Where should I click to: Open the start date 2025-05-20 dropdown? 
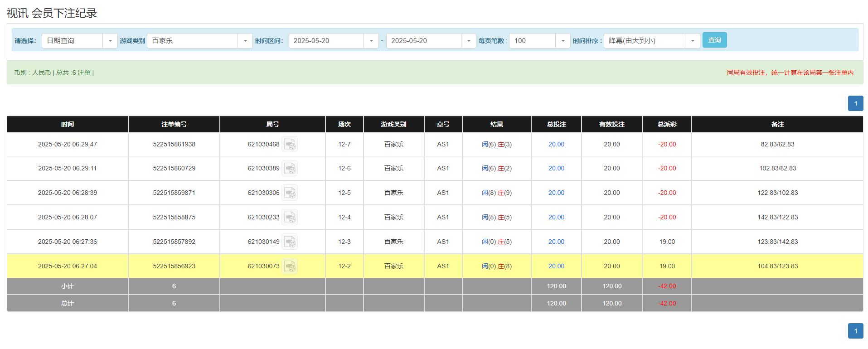(371, 41)
